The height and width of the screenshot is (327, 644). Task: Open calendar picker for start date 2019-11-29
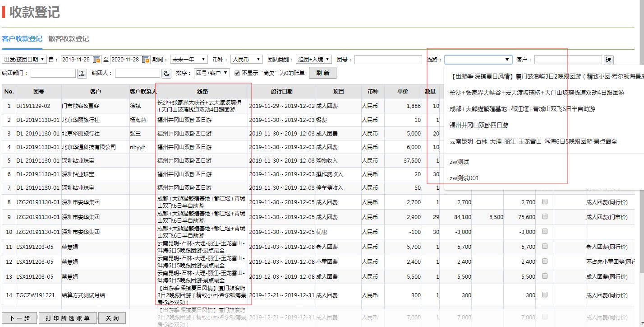(x=97, y=60)
